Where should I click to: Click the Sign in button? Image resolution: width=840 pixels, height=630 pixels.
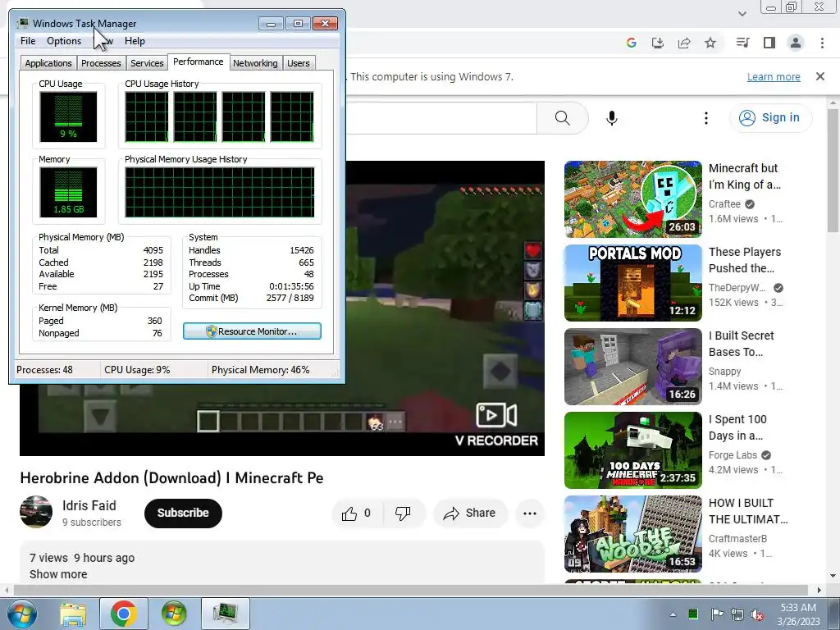(x=770, y=118)
